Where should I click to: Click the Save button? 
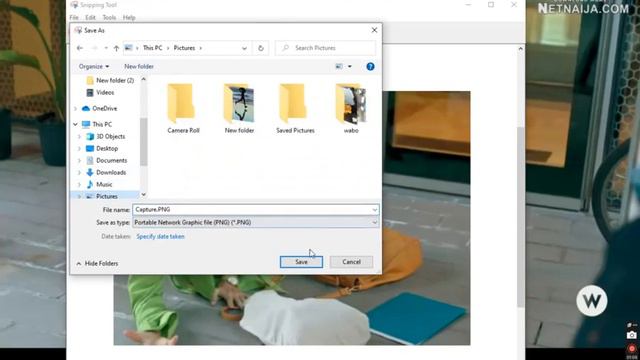(x=301, y=262)
